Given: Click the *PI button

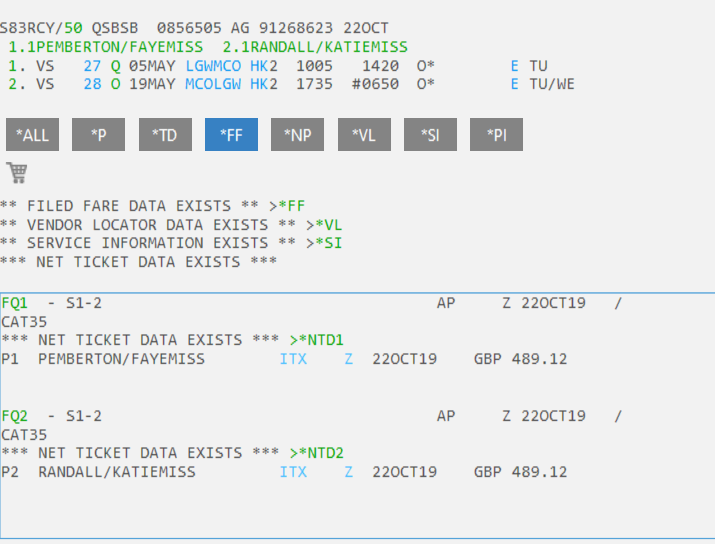Looking at the screenshot, I should click(x=497, y=135).
